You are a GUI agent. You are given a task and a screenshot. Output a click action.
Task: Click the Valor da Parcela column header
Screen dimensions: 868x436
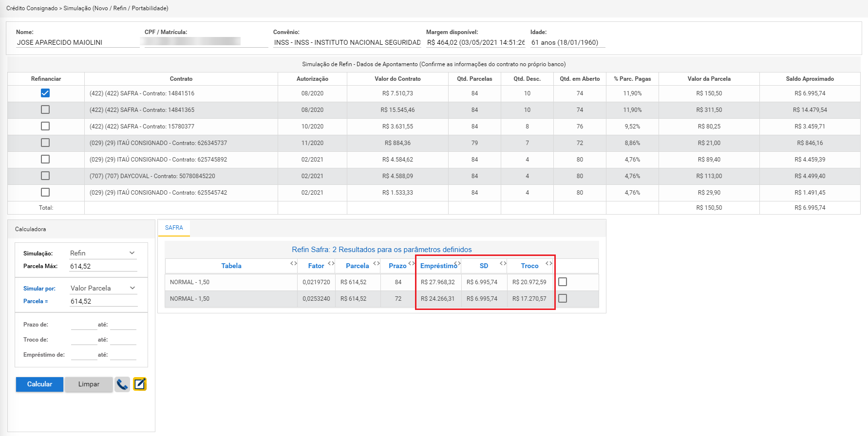click(x=709, y=79)
